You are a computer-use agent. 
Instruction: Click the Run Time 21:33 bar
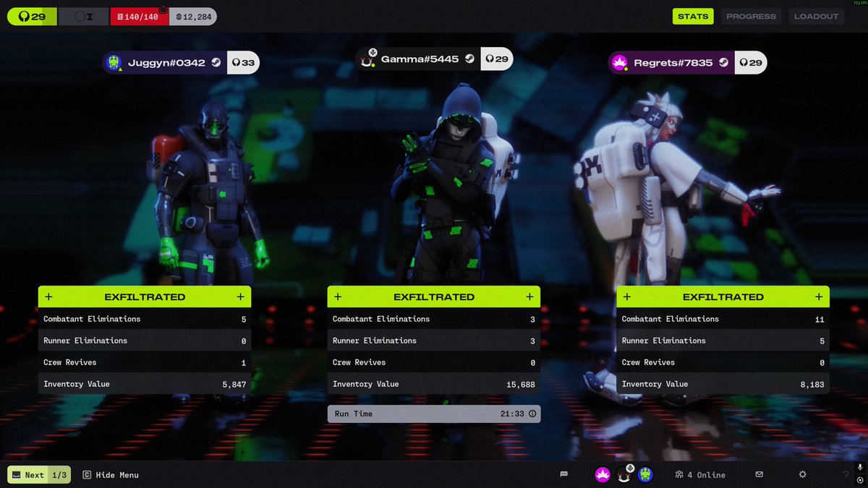pyautogui.click(x=434, y=414)
